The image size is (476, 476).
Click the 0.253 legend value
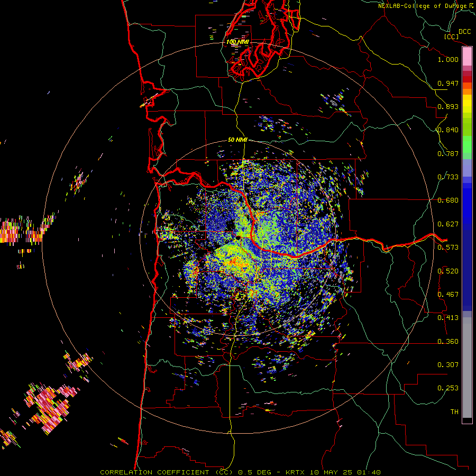(448, 388)
